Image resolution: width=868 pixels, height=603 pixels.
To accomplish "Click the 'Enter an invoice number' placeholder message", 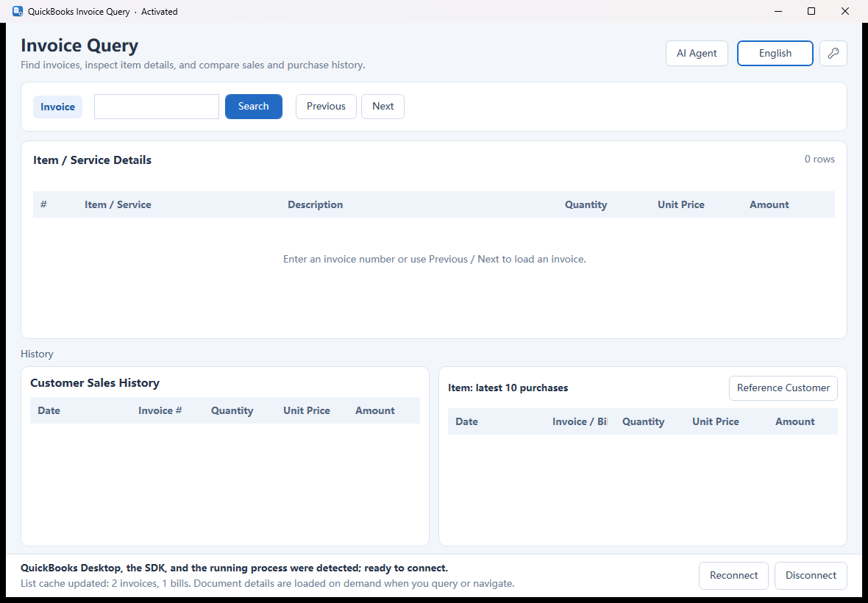I will pyautogui.click(x=435, y=259).
